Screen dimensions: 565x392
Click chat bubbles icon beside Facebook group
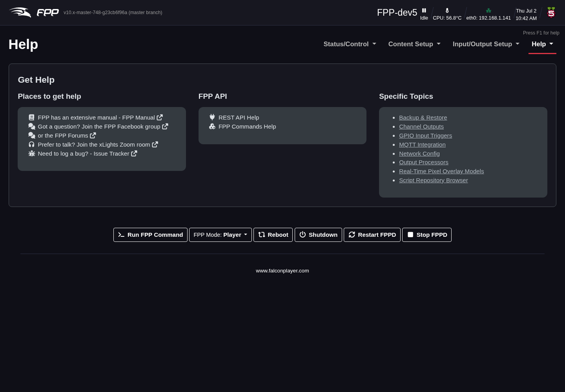click(32, 127)
